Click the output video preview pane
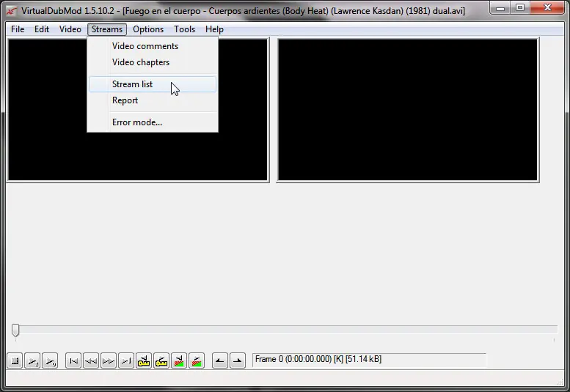570x392 pixels. (407, 110)
